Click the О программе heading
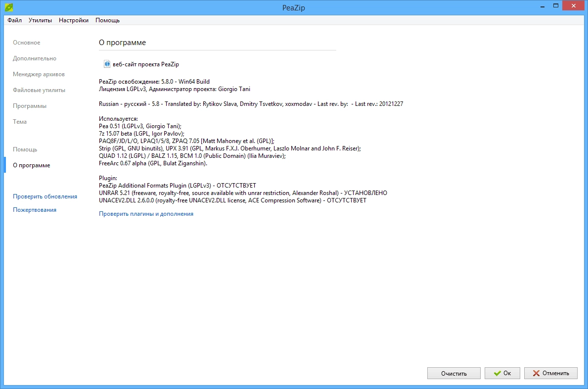This screenshot has height=389, width=588. coord(122,43)
